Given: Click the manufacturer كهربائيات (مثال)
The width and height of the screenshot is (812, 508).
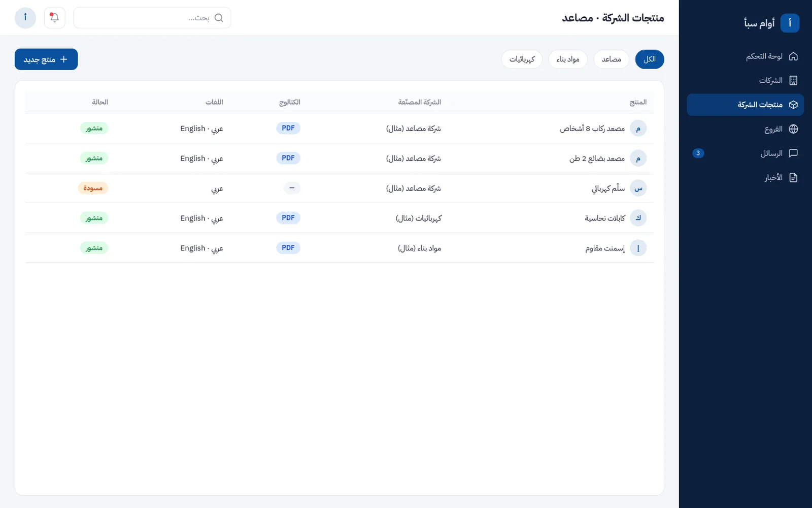Looking at the screenshot, I should coord(419,218).
